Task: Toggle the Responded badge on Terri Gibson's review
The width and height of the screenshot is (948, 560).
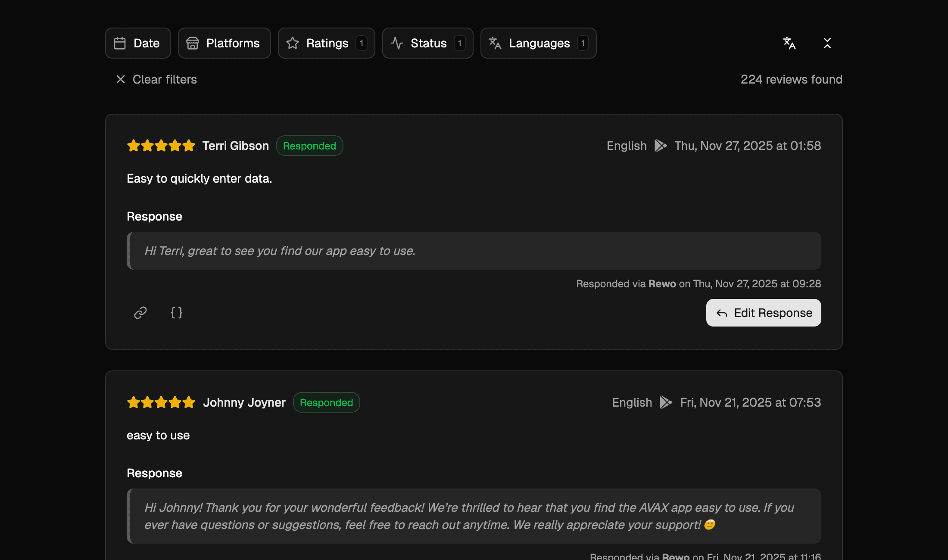Action: (309, 146)
